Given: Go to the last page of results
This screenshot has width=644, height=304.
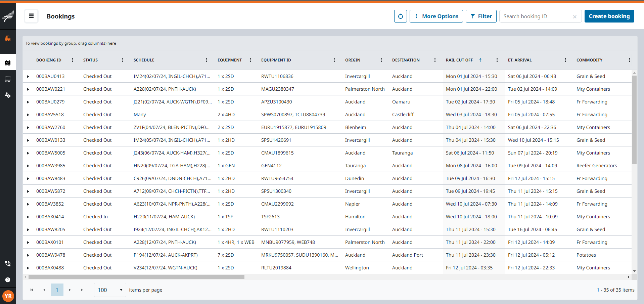Looking at the screenshot, I should pos(82,290).
